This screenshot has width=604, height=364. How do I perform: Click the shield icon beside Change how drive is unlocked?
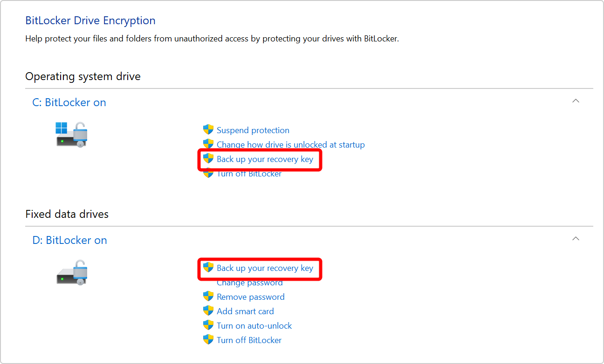click(208, 144)
